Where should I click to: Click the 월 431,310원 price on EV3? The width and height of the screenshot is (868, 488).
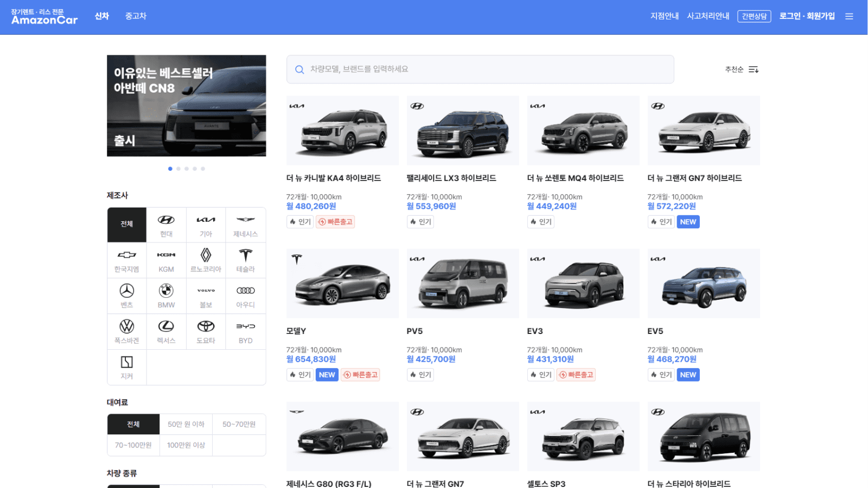tap(551, 359)
